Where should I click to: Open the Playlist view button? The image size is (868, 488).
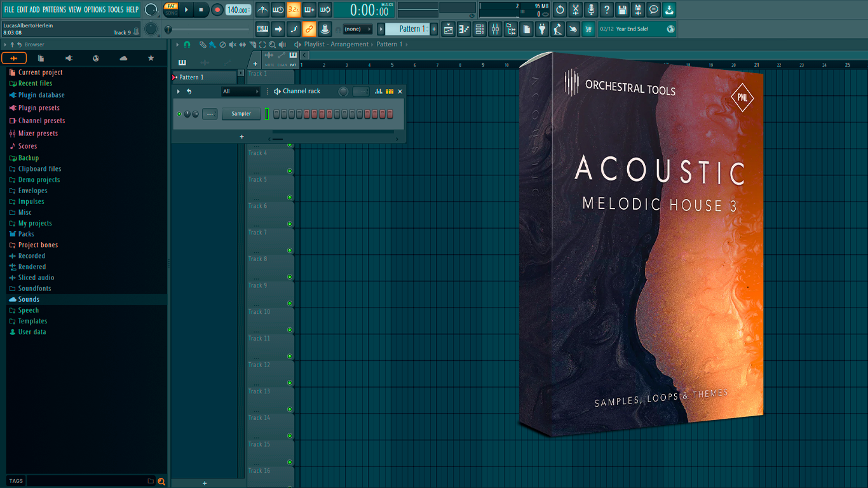click(449, 29)
